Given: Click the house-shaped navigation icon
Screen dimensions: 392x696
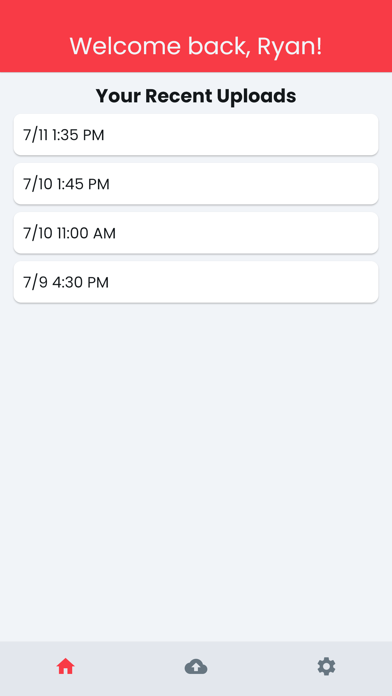Looking at the screenshot, I should pyautogui.click(x=65, y=667).
